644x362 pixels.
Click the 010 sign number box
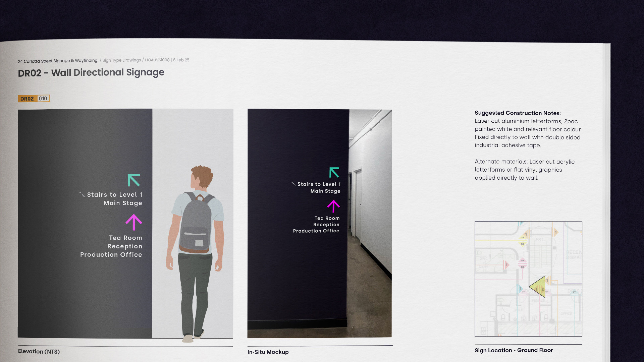tap(43, 99)
